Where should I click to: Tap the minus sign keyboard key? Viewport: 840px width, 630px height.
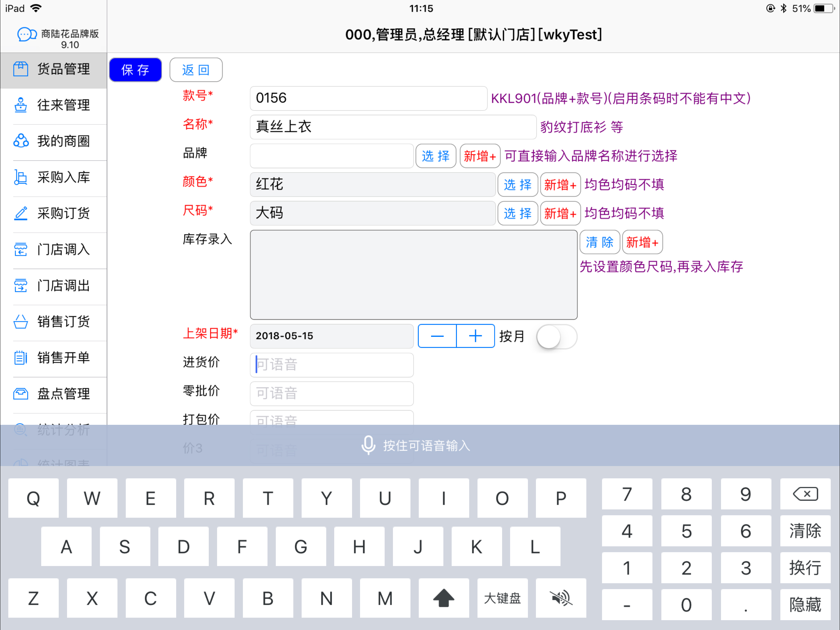(x=627, y=604)
